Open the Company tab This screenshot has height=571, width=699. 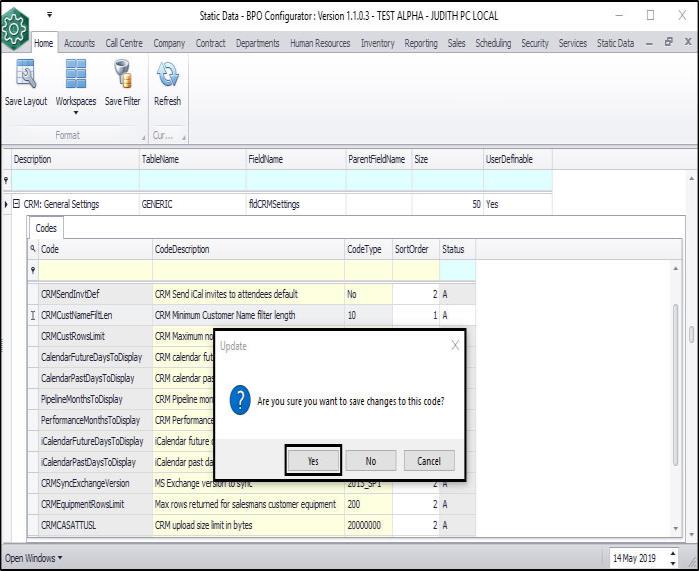click(169, 43)
